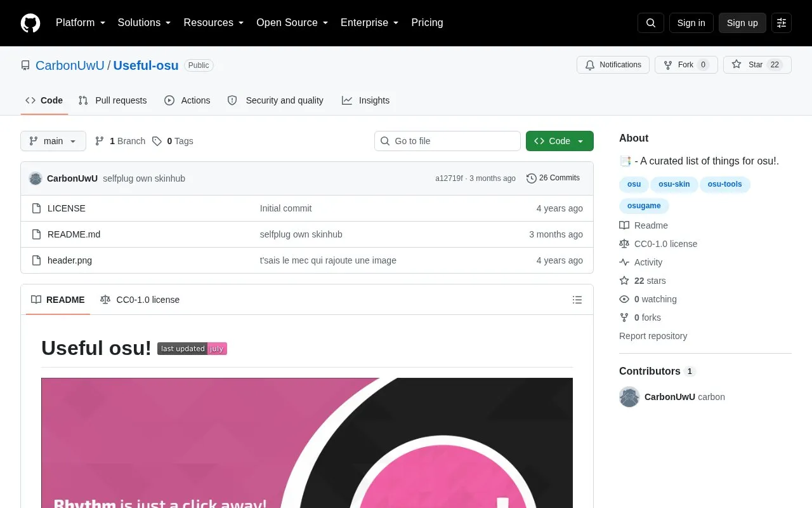This screenshot has width=812, height=508.
Task: Expand the green Code dropdown
Action: point(560,141)
